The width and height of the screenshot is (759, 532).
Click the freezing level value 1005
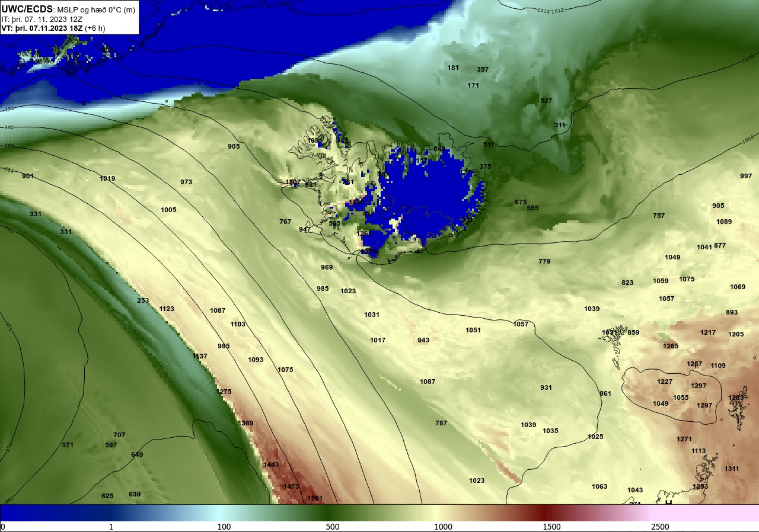point(168,210)
